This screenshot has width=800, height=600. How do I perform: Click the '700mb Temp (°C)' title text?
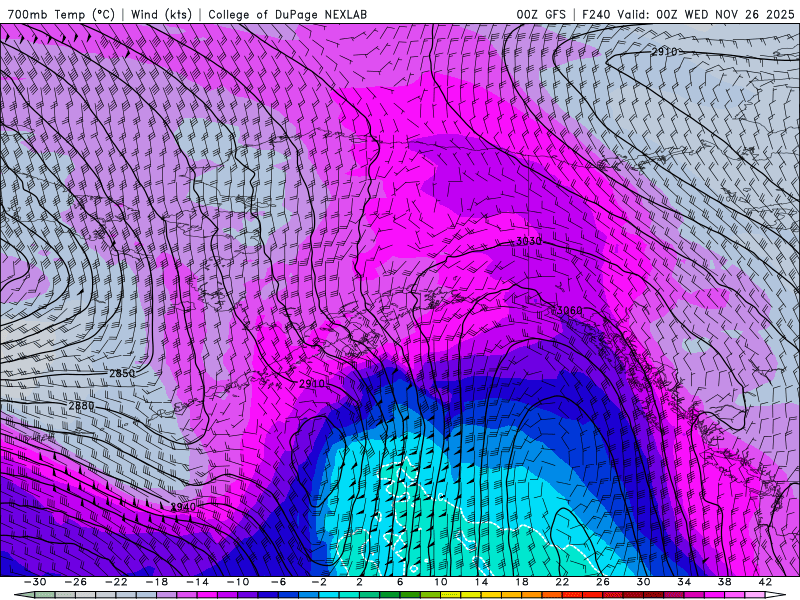click(61, 14)
